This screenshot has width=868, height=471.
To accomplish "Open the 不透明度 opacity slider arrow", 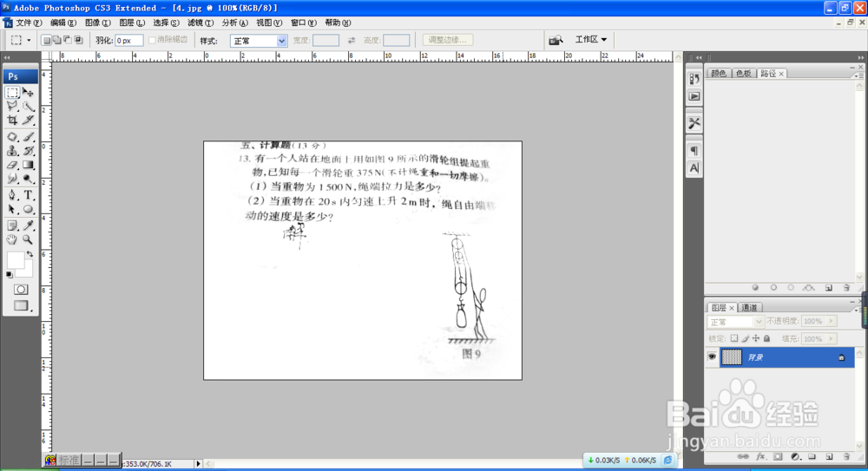I will point(831,321).
